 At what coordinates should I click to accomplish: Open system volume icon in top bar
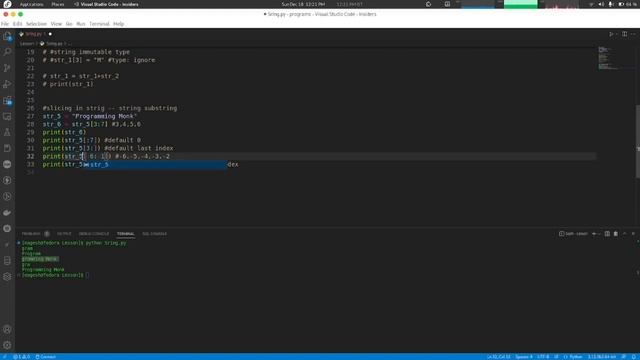tap(601, 4)
